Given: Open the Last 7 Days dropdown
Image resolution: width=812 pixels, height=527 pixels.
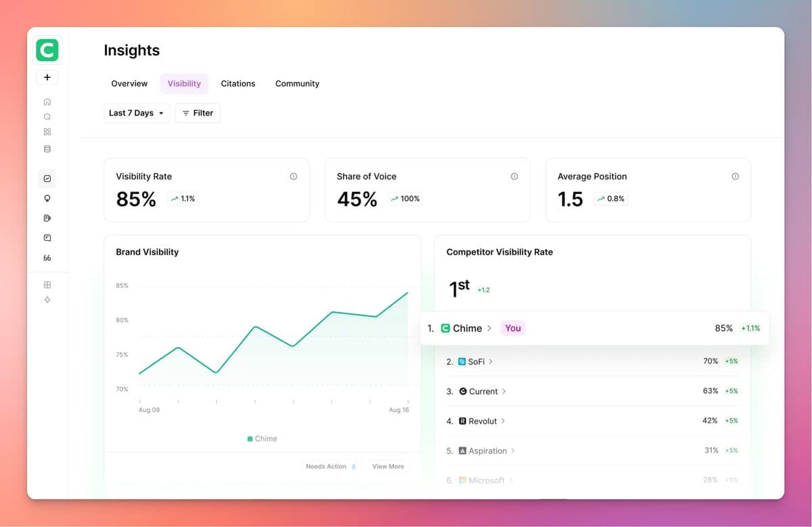Looking at the screenshot, I should tap(136, 113).
